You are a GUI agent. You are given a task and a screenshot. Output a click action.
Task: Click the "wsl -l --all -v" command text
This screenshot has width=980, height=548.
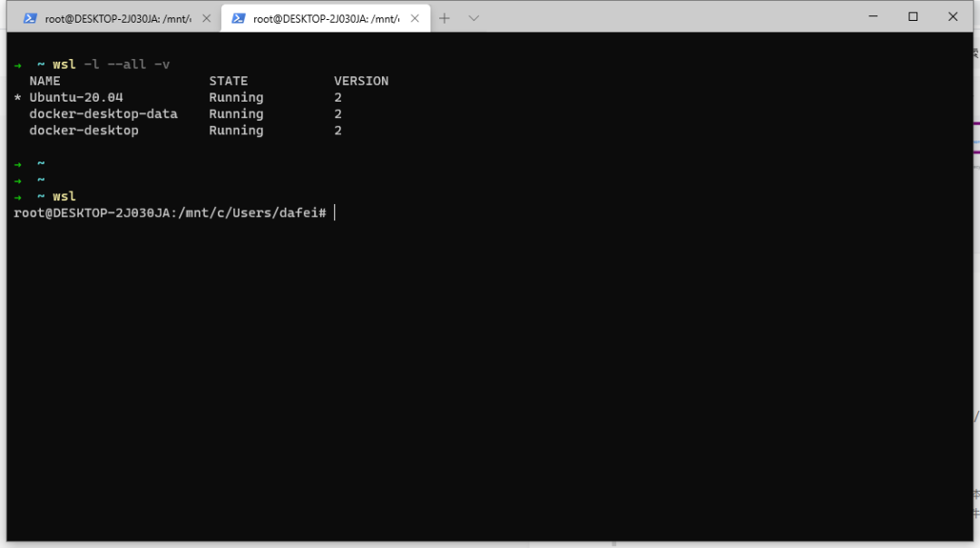click(x=111, y=64)
